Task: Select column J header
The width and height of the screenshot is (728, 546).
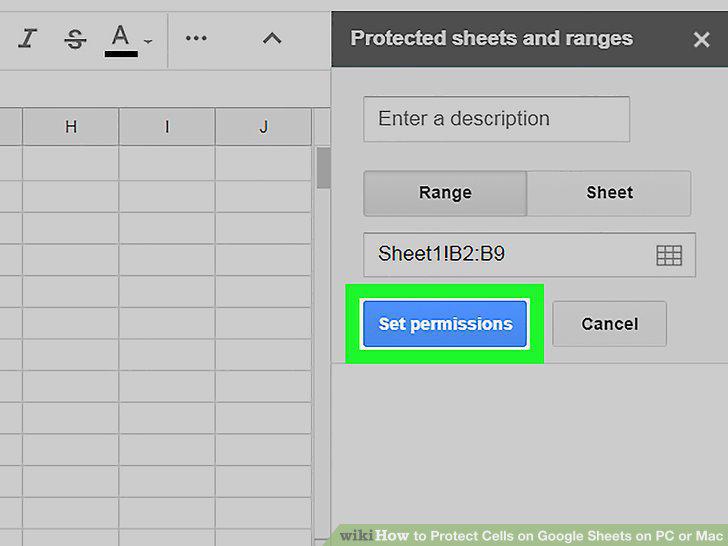Action: 263,126
